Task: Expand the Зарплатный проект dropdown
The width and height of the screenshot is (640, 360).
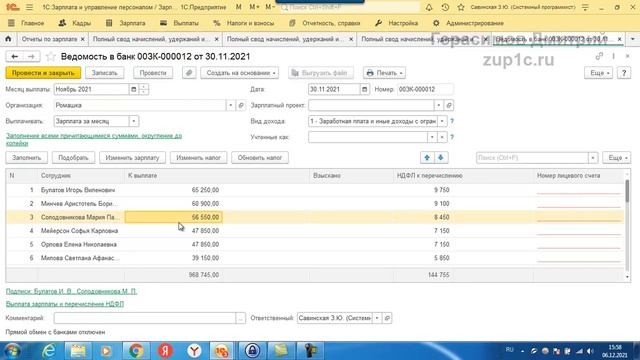Action: pos(438,105)
